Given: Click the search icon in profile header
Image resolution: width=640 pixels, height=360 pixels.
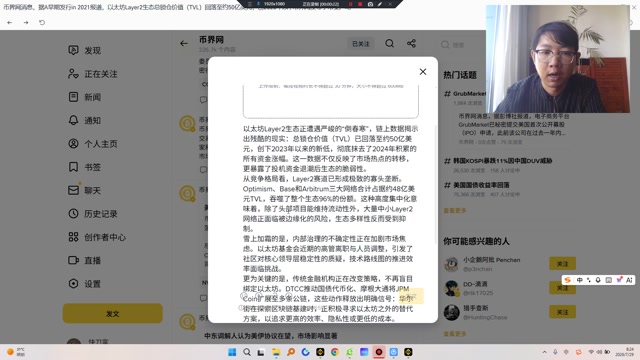Looking at the screenshot, I should pos(389,43).
